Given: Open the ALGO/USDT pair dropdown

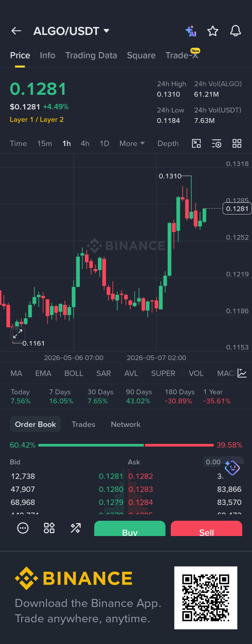Looking at the screenshot, I should click(71, 31).
